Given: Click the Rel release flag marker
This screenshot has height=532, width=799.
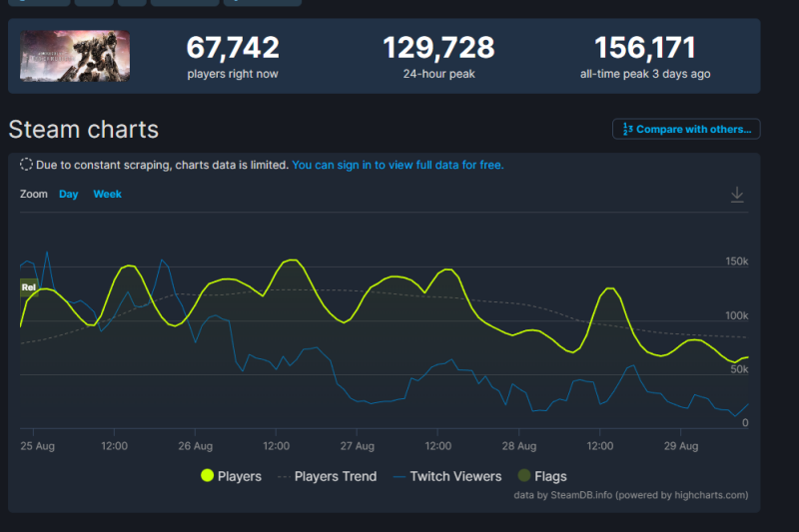Looking at the screenshot, I should pos(29,287).
